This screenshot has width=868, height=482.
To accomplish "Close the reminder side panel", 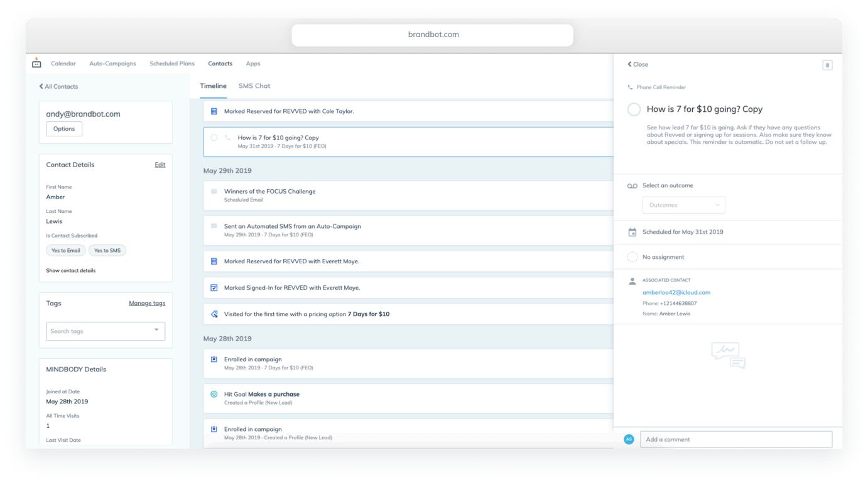I will 637,64.
